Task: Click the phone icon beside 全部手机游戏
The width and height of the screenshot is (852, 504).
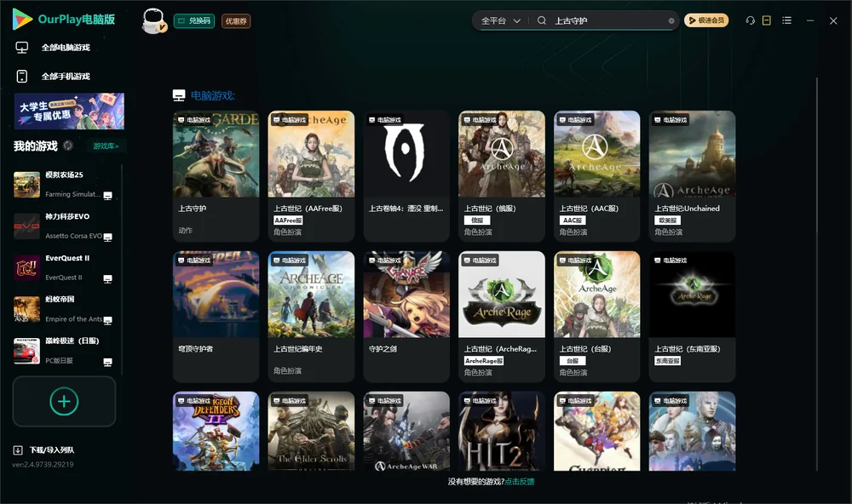Action: click(22, 77)
